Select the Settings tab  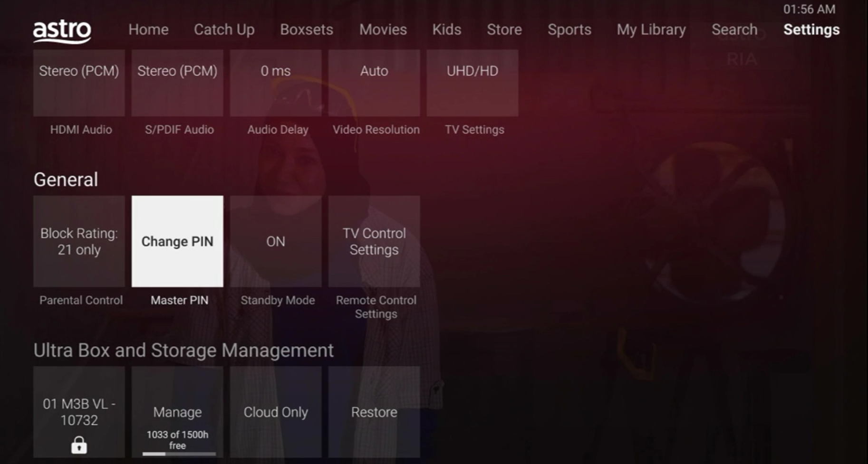pyautogui.click(x=811, y=29)
